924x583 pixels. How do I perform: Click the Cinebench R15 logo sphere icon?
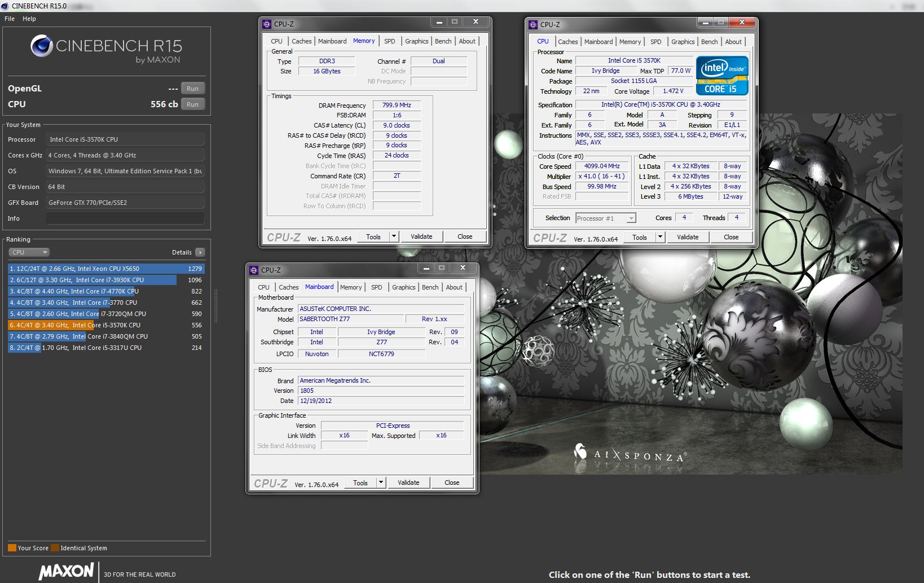tap(42, 46)
